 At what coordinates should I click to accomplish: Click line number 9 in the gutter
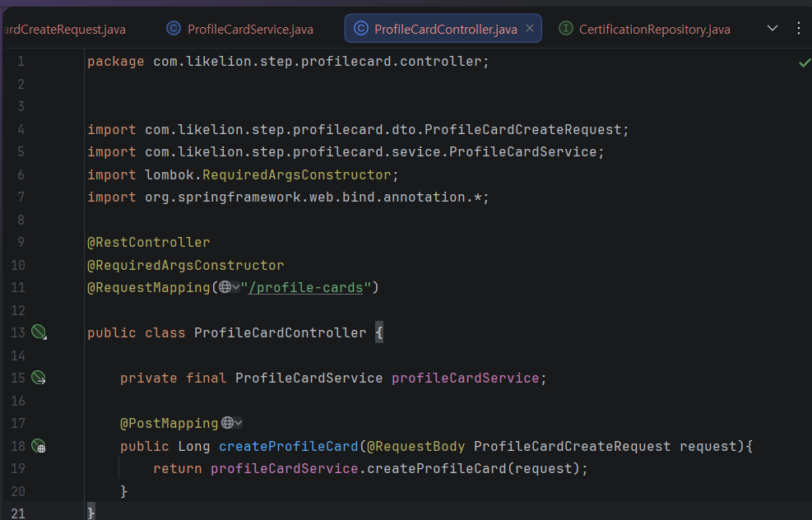pos(21,243)
